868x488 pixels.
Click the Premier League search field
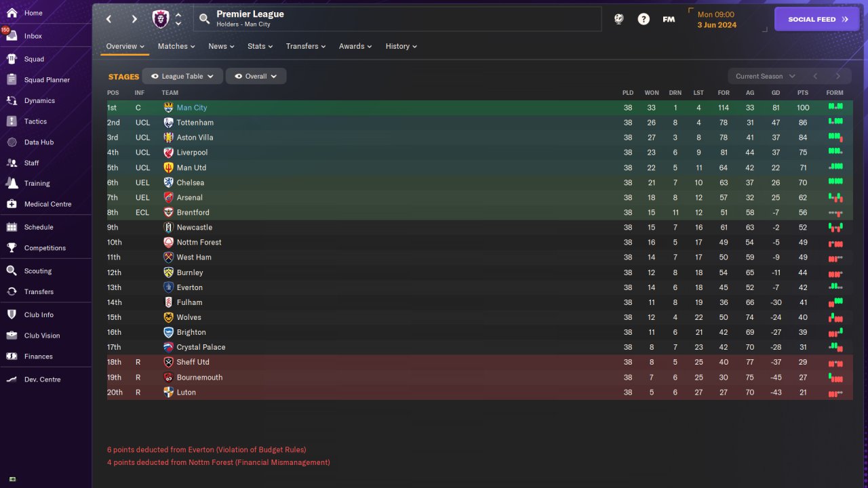pos(397,19)
